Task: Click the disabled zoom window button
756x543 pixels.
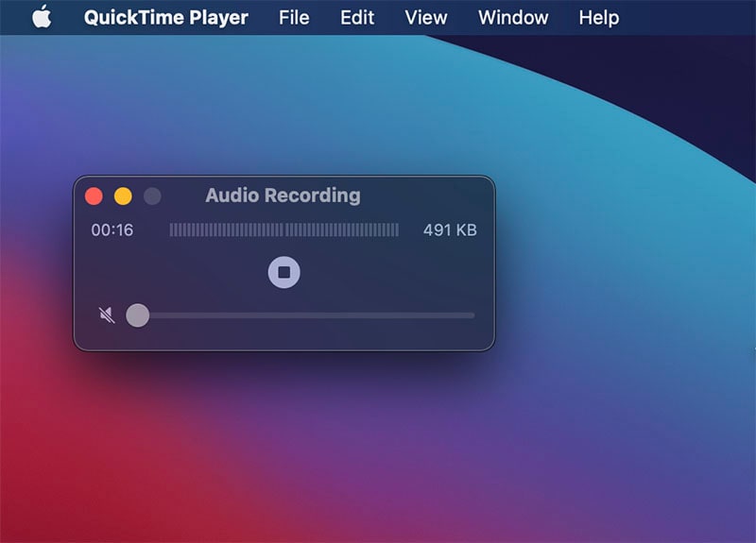Action: pyautogui.click(x=152, y=196)
